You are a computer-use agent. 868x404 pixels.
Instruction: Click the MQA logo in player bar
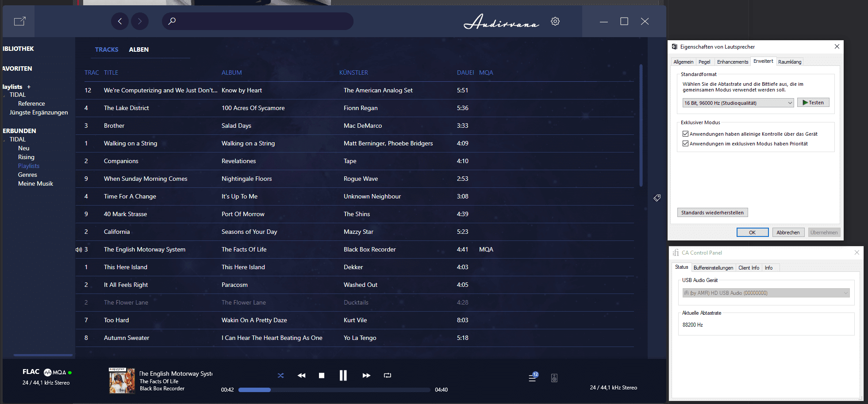(54, 372)
